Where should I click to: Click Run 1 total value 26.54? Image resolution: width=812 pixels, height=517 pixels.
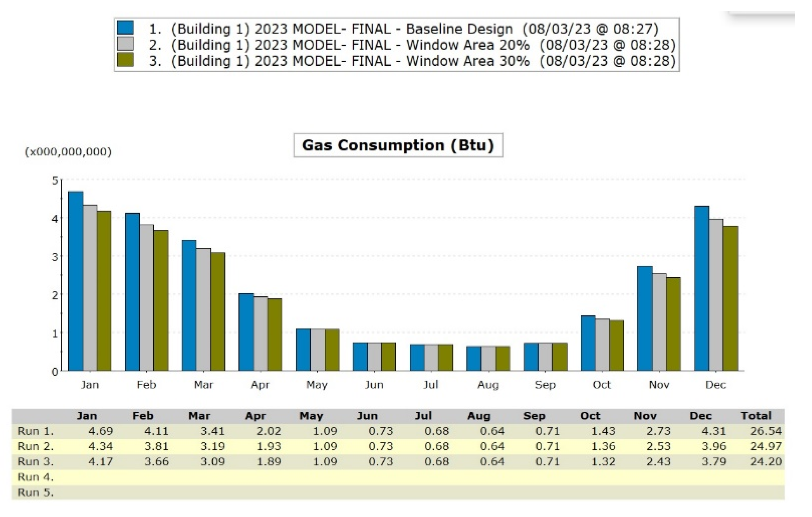click(766, 431)
